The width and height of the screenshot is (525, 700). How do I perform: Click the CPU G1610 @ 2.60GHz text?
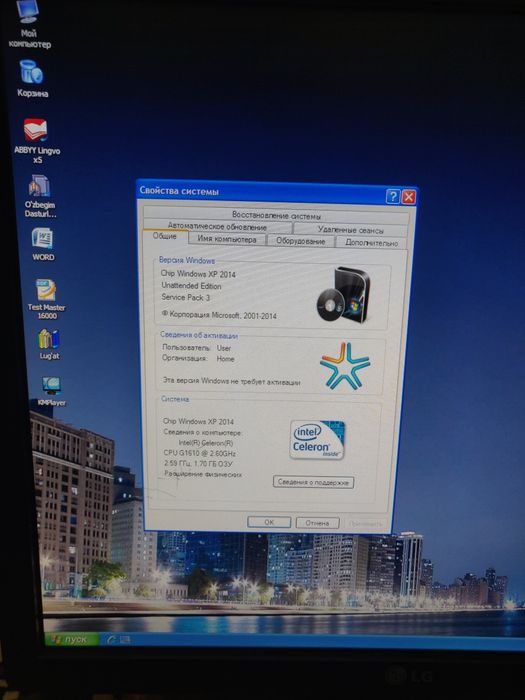(x=200, y=453)
